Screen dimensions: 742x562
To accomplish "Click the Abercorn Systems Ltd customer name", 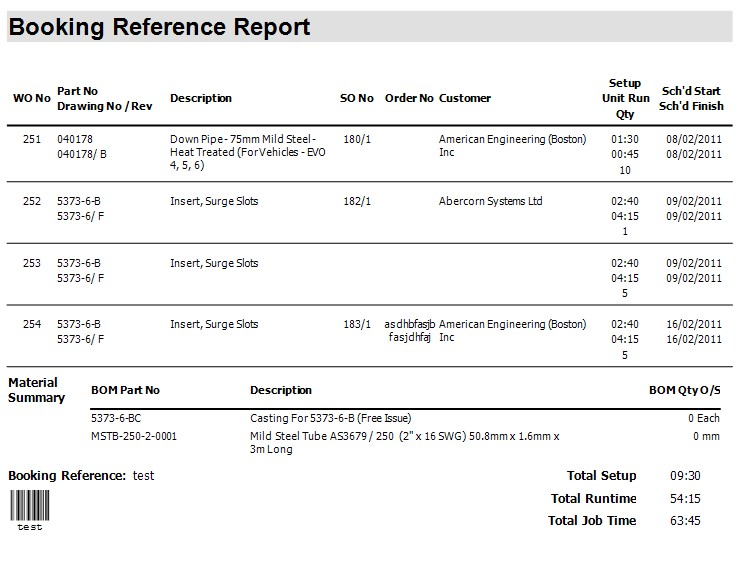I will pos(490,202).
